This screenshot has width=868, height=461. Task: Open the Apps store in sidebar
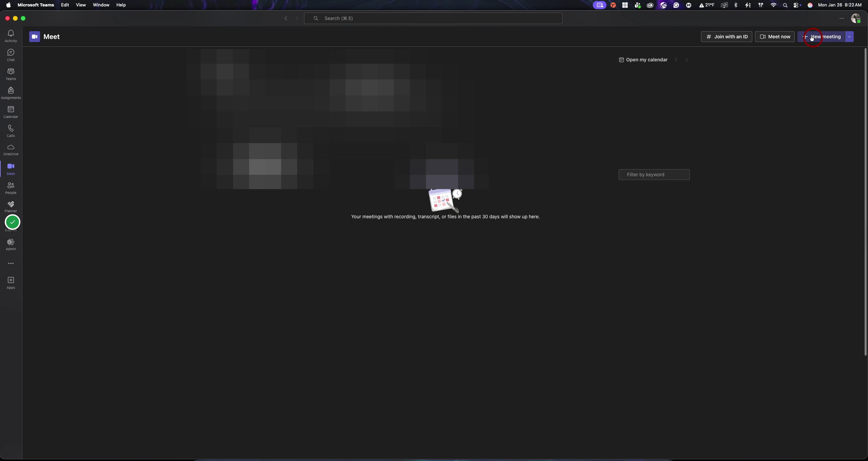click(11, 283)
